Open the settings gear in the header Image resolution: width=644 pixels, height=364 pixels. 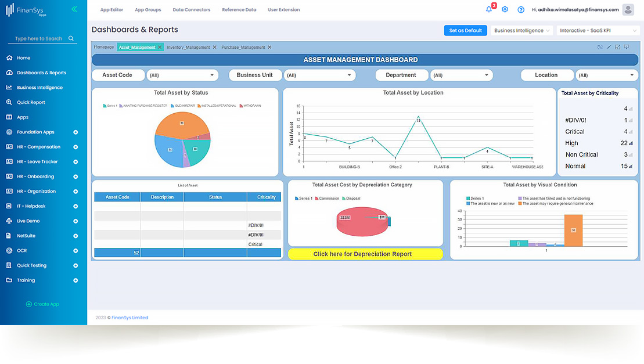click(x=505, y=9)
